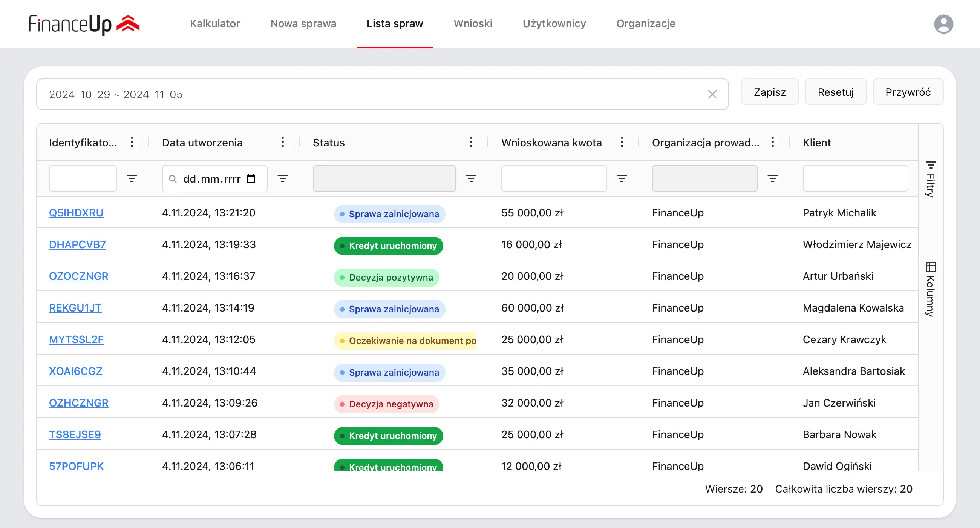This screenshot has width=980, height=528.
Task: Select the amount 55 000,00 zł
Action: (x=532, y=213)
